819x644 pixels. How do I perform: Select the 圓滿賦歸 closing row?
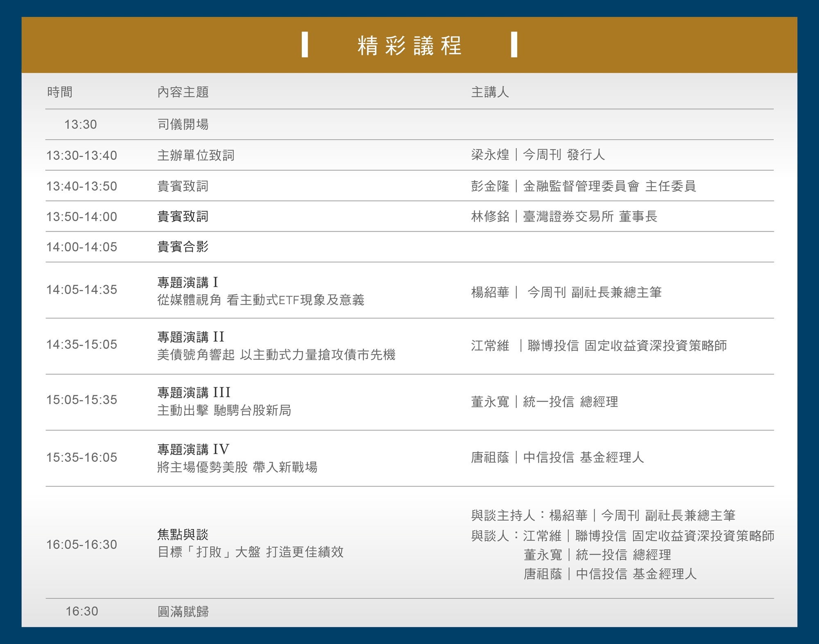coord(183,612)
